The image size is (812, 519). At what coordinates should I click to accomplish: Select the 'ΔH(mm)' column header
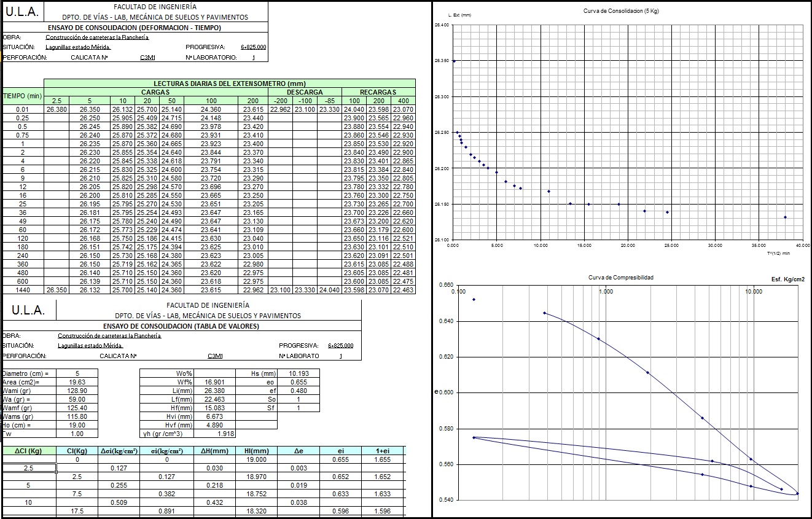coord(215,451)
